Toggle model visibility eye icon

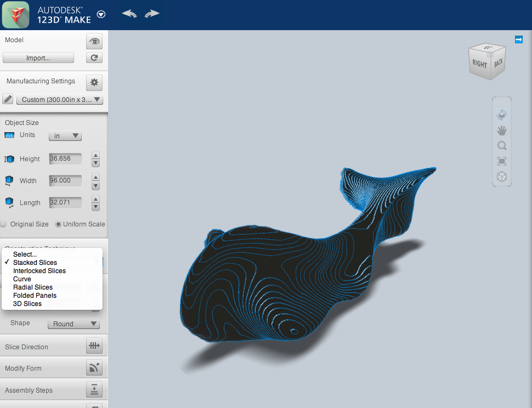tap(94, 41)
